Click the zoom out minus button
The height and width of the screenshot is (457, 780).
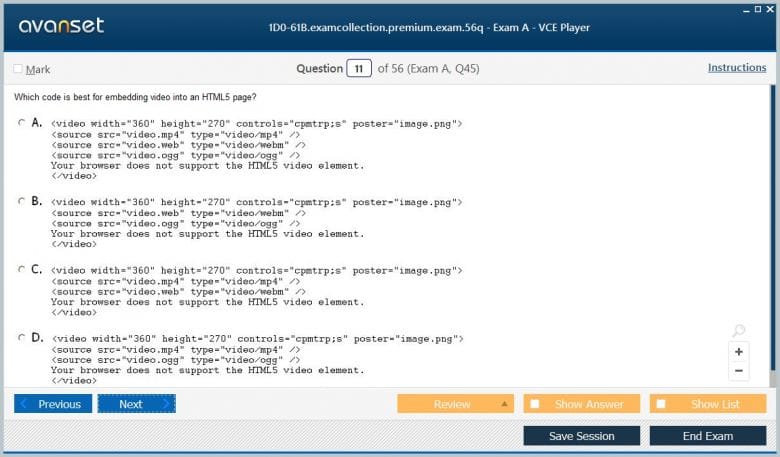739,371
